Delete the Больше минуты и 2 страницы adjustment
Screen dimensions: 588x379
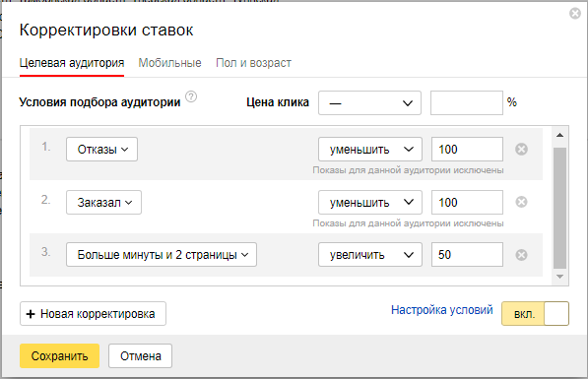[x=521, y=255]
